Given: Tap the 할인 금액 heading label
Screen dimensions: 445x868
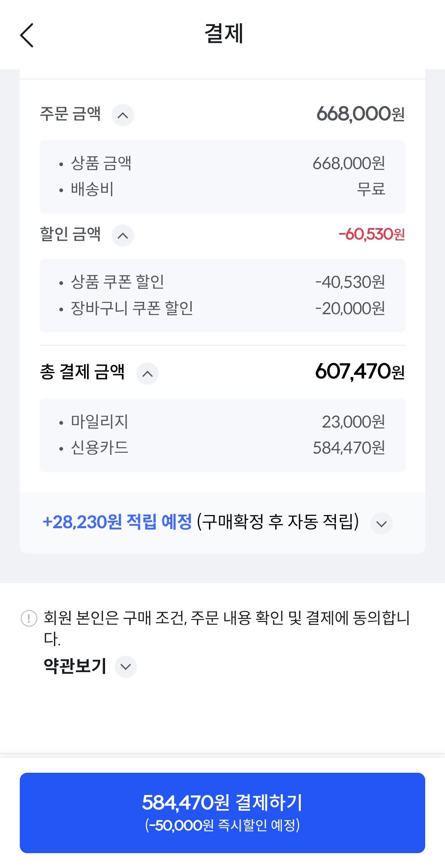Looking at the screenshot, I should point(70,234).
